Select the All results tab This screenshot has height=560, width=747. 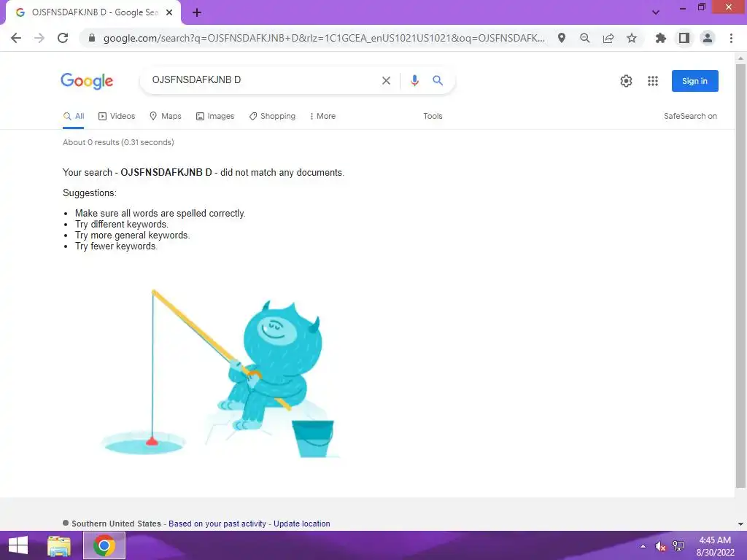[x=74, y=116]
